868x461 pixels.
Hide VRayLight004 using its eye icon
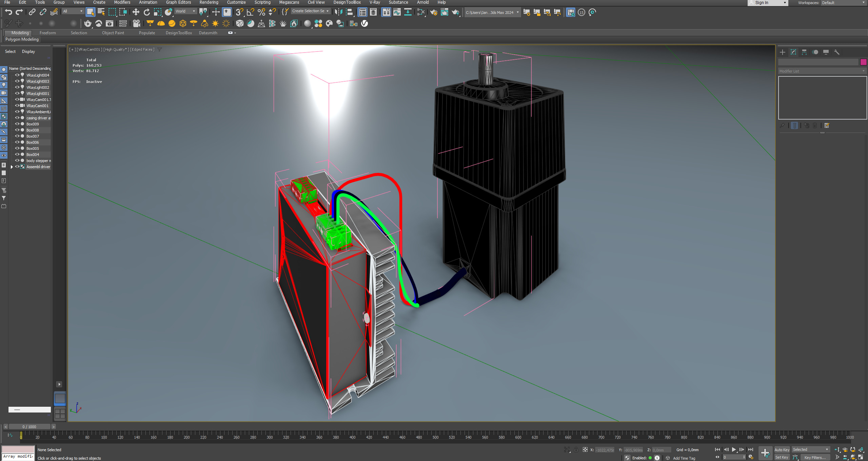click(17, 75)
